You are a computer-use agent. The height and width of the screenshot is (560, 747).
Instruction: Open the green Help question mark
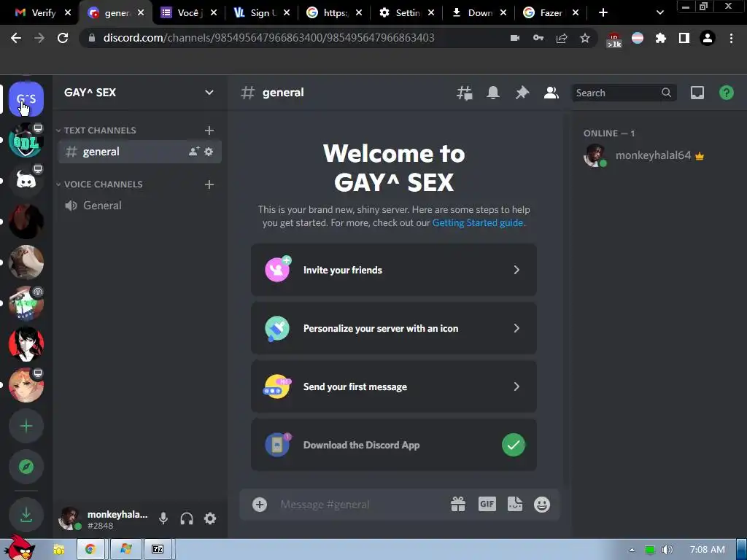[x=727, y=93]
